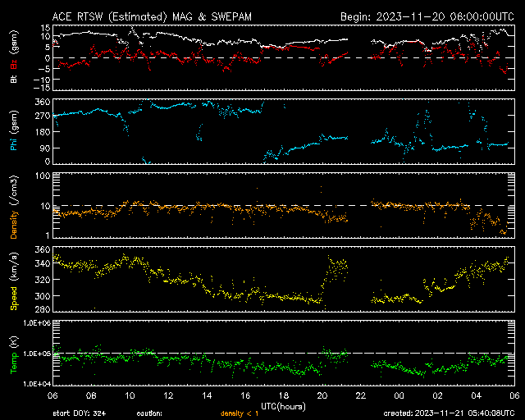
Task: Click the "340" tick on Speed axis
Action: pyautogui.click(x=43, y=263)
